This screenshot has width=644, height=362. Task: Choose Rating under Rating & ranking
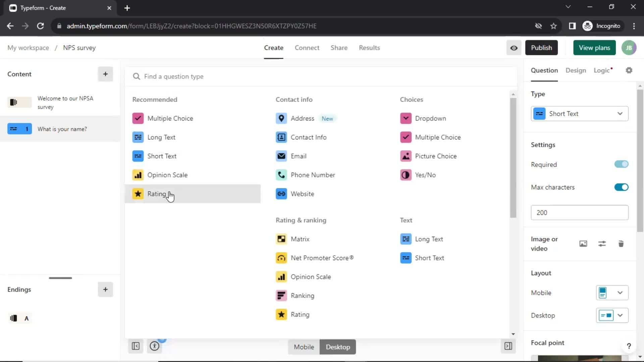pos(292,314)
